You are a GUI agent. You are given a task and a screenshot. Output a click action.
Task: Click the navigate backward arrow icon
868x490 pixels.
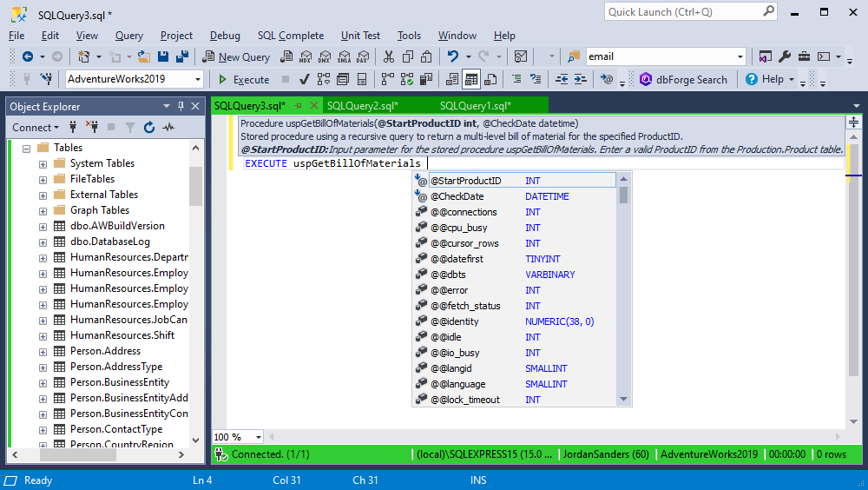click(x=28, y=56)
